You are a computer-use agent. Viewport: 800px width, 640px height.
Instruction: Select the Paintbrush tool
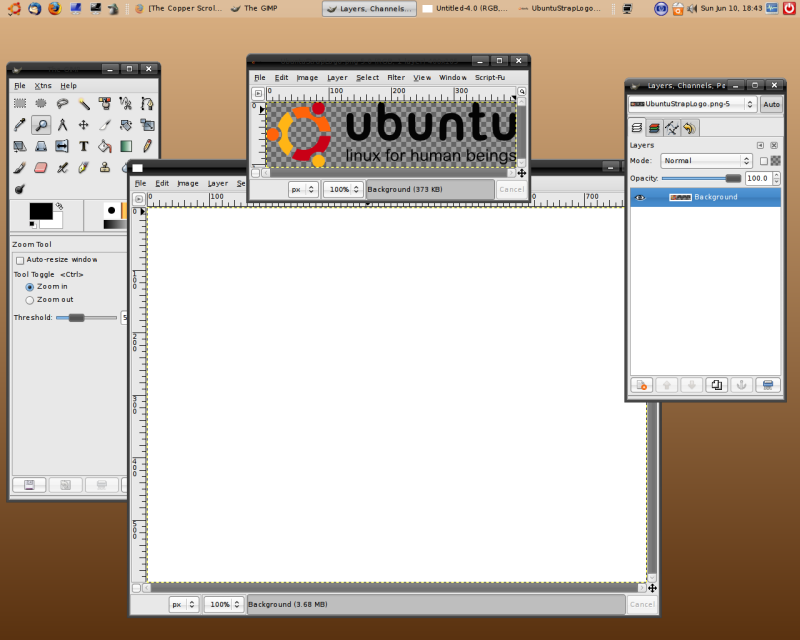pyautogui.click(x=20, y=167)
